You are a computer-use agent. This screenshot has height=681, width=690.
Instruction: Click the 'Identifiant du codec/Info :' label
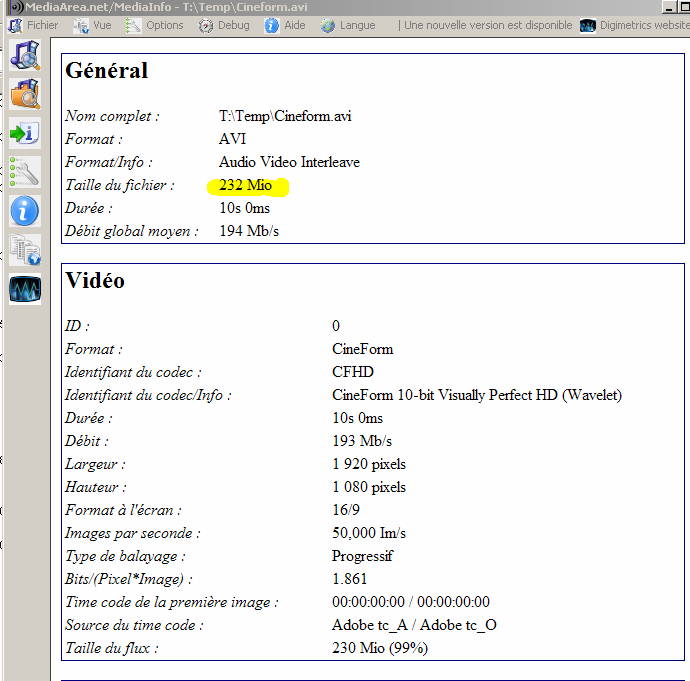[148, 395]
